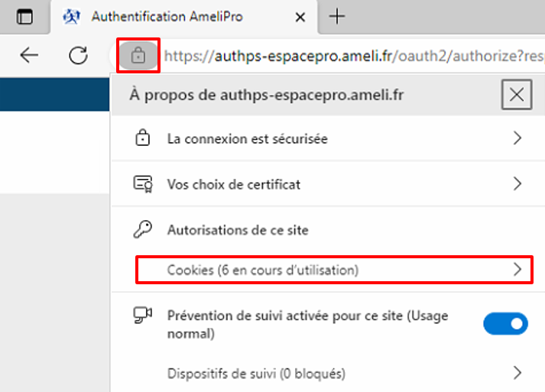Expand La connexion est sécurisée chevron

(x=517, y=138)
